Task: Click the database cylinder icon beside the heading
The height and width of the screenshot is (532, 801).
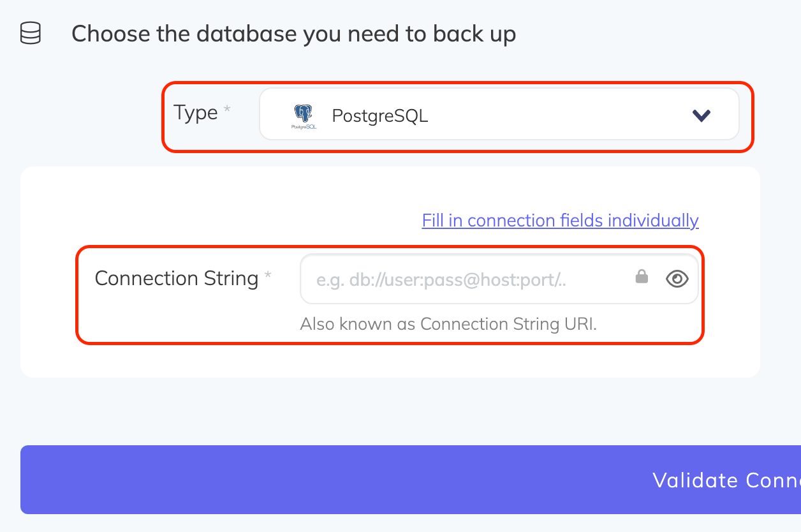Action: [29, 33]
